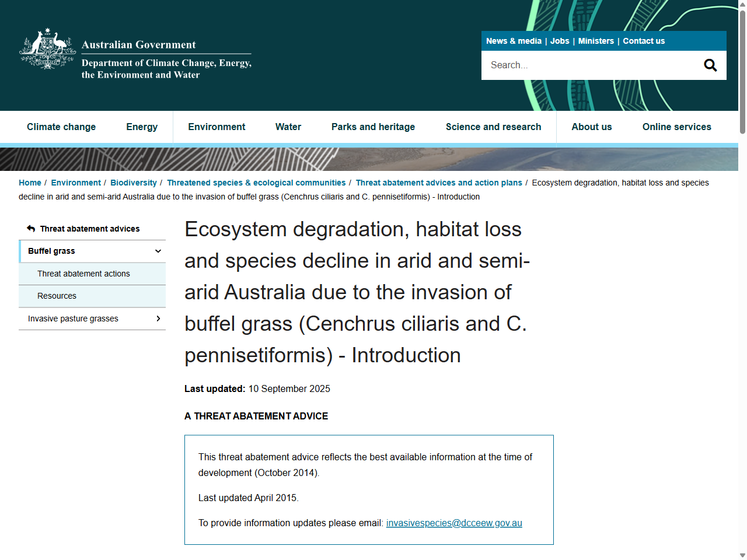This screenshot has height=560, width=747.
Task: Open the Contact us link
Action: (x=644, y=41)
